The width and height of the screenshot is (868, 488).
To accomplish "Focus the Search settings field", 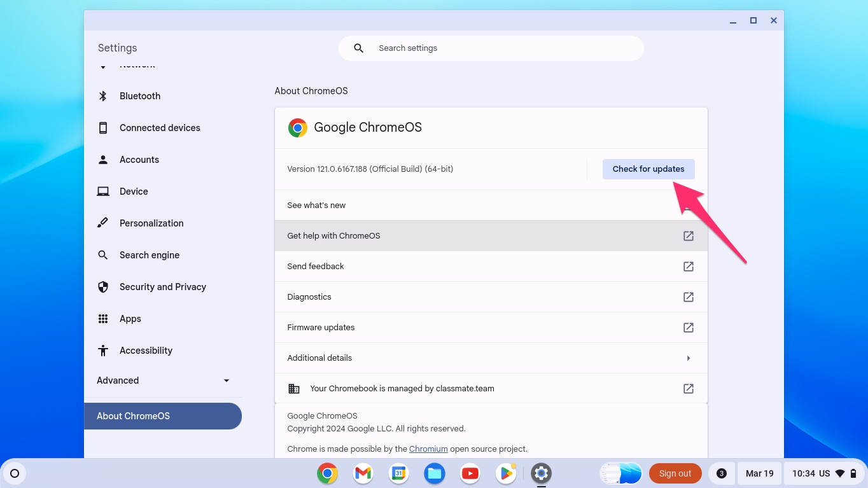I will (x=491, y=48).
